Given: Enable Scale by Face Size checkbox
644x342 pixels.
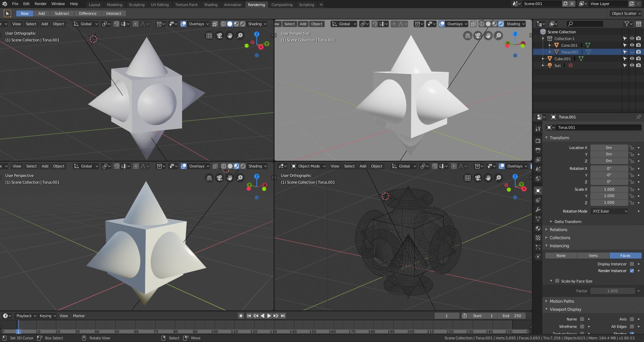Looking at the screenshot, I should point(557,281).
